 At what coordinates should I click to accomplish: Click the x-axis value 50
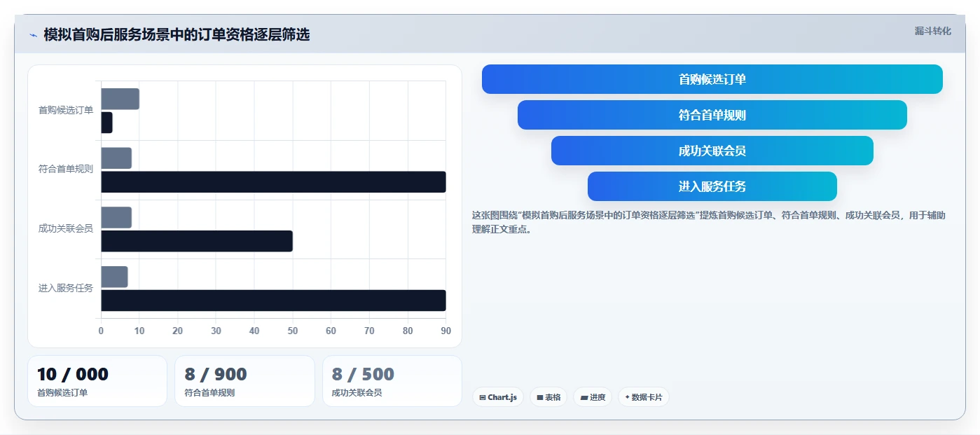293,331
